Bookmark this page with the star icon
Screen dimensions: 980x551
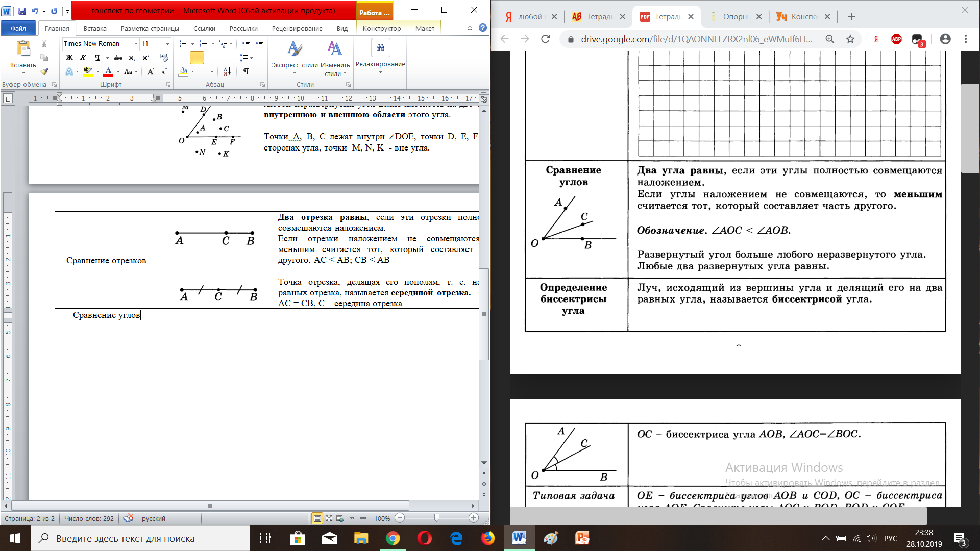[x=850, y=39]
